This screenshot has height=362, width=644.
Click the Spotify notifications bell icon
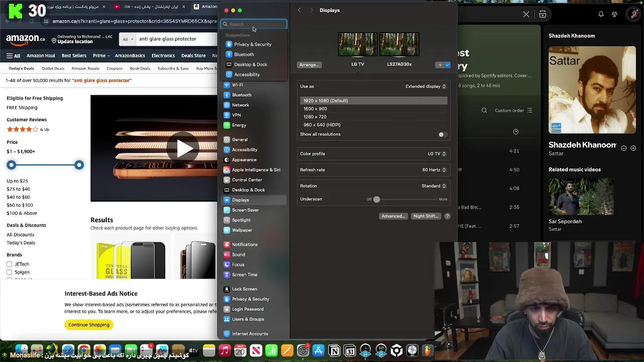601,14
